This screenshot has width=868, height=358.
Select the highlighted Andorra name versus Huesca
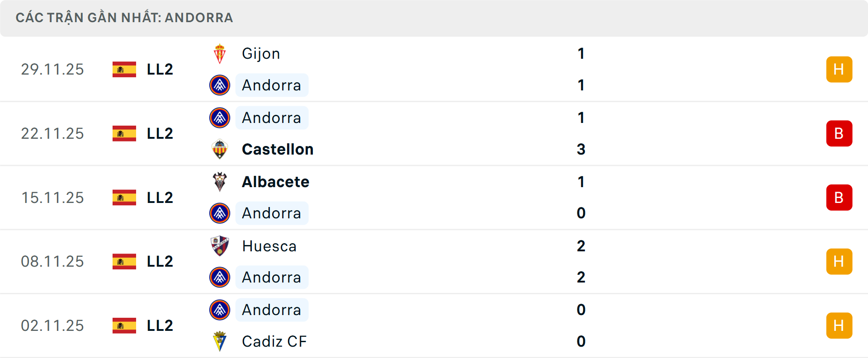(271, 277)
